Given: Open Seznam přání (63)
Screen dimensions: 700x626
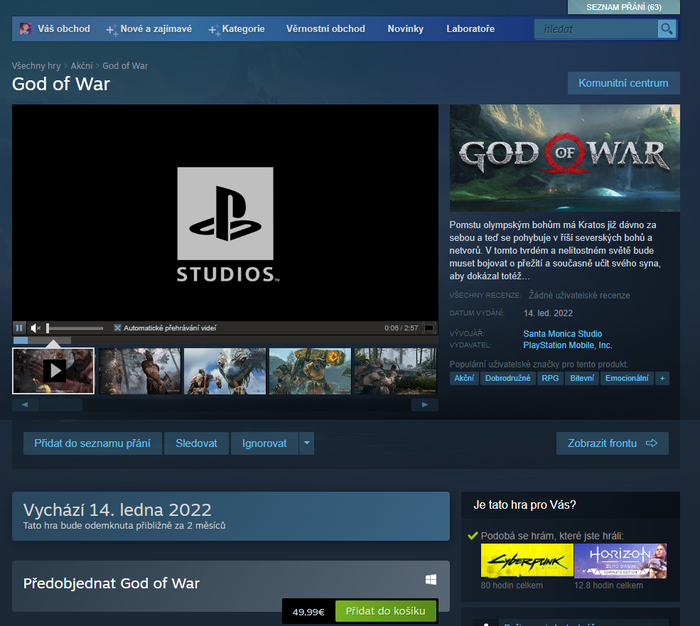Looking at the screenshot, I should coord(624,7).
